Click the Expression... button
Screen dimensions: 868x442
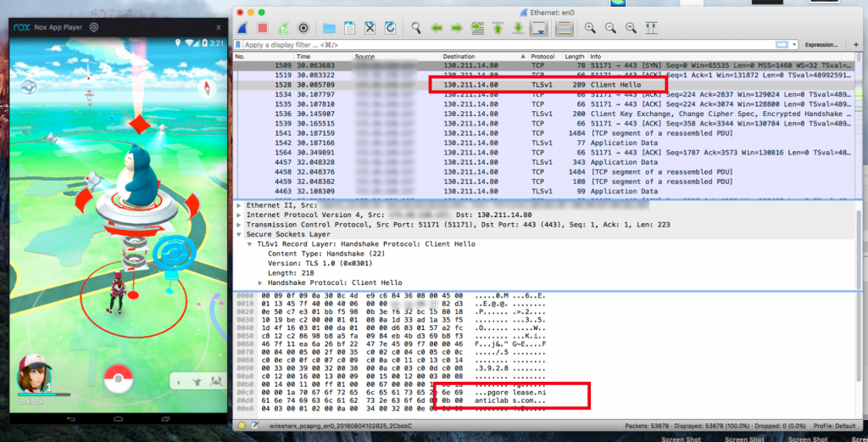(820, 44)
